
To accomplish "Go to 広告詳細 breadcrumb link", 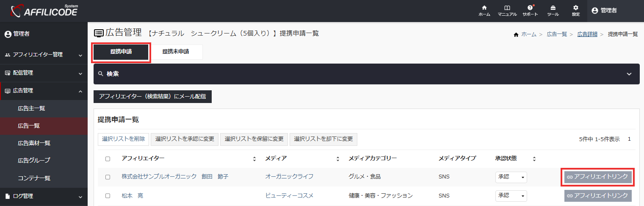I will [x=587, y=34].
